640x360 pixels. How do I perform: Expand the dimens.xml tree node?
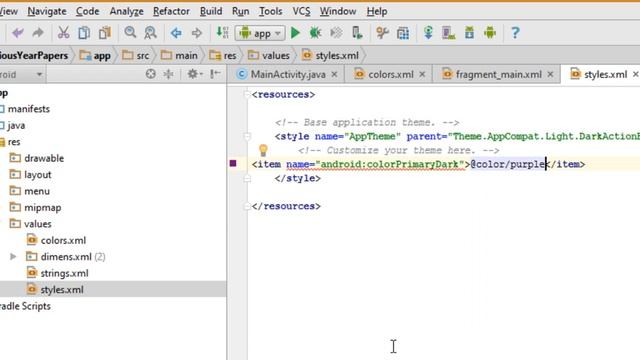(x=13, y=256)
